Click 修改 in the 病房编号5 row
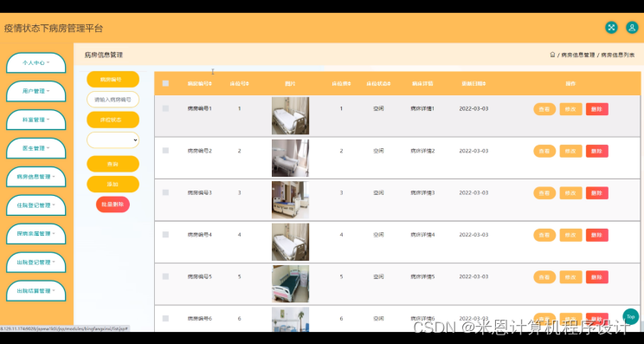This screenshot has width=644, height=344. tap(571, 277)
